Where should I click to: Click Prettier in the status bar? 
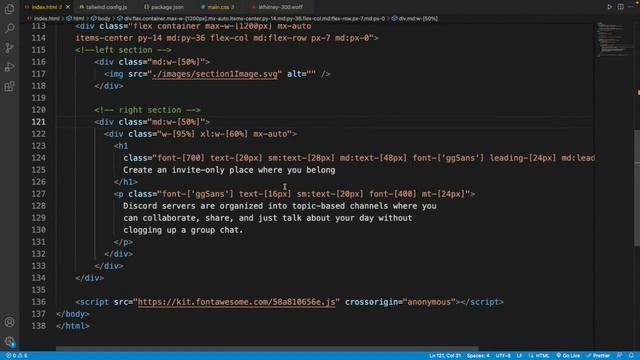[x=598, y=356]
